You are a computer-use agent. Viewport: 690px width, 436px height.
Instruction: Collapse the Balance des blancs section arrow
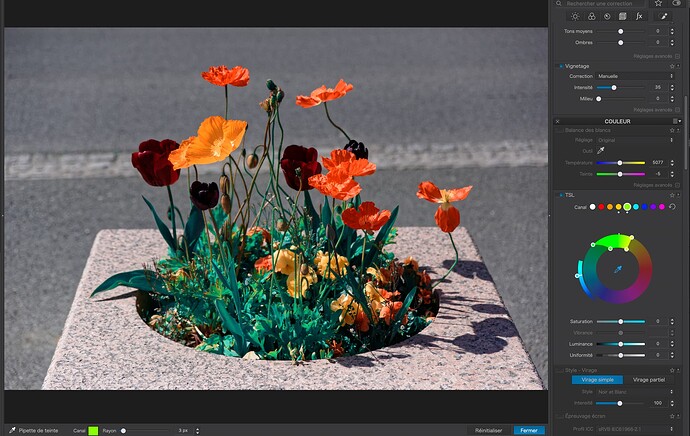pyautogui.click(x=678, y=130)
